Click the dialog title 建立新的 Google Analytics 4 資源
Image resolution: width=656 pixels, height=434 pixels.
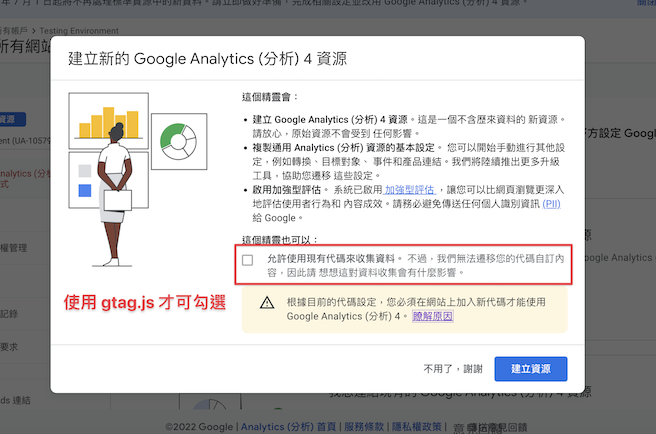click(208, 59)
